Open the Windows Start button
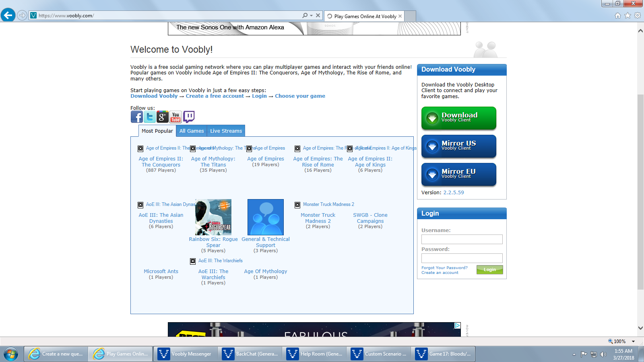Viewport: 644px width, 362px height. pyautogui.click(x=11, y=354)
